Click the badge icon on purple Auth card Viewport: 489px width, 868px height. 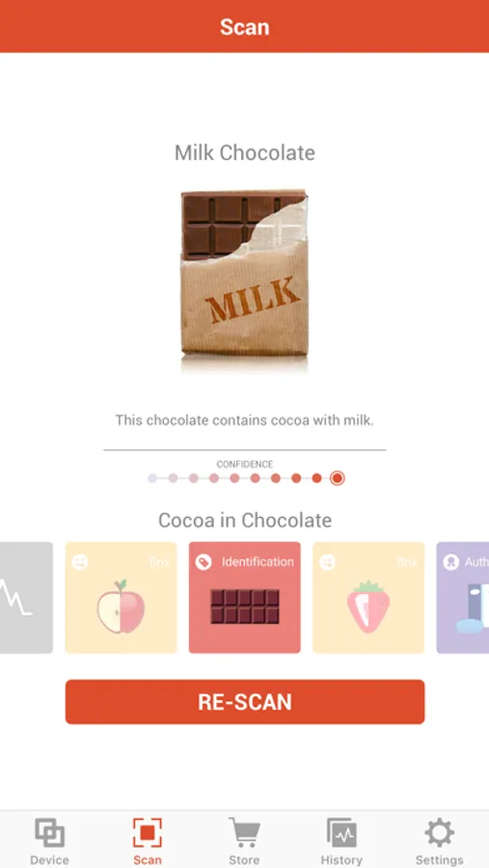coord(450,562)
